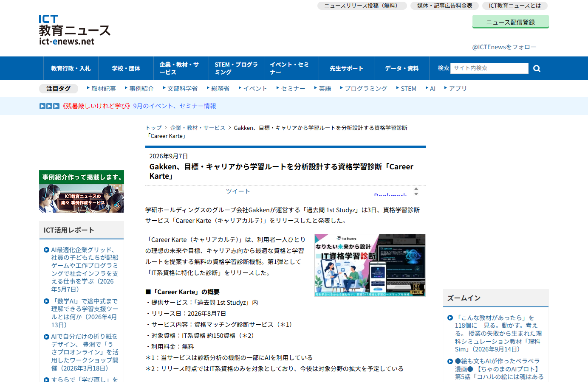Open ICT教育ニュースとは page

pos(515,6)
